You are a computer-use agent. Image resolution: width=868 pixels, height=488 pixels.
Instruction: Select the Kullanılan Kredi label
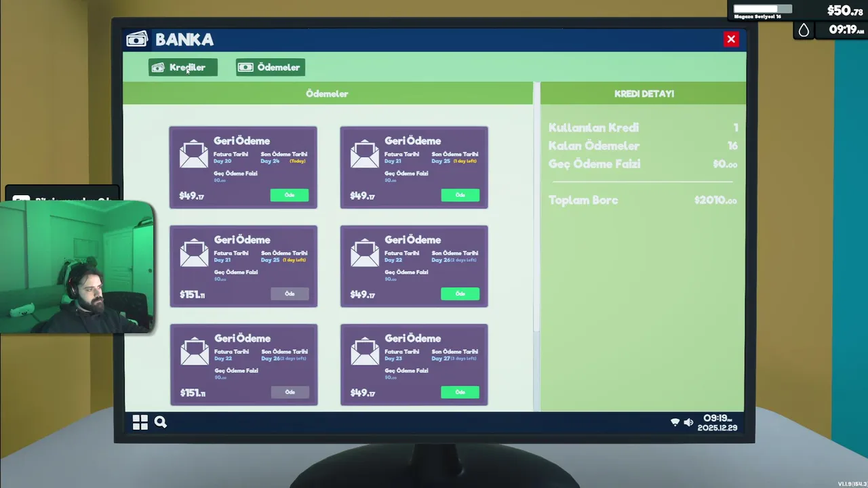pyautogui.click(x=593, y=127)
